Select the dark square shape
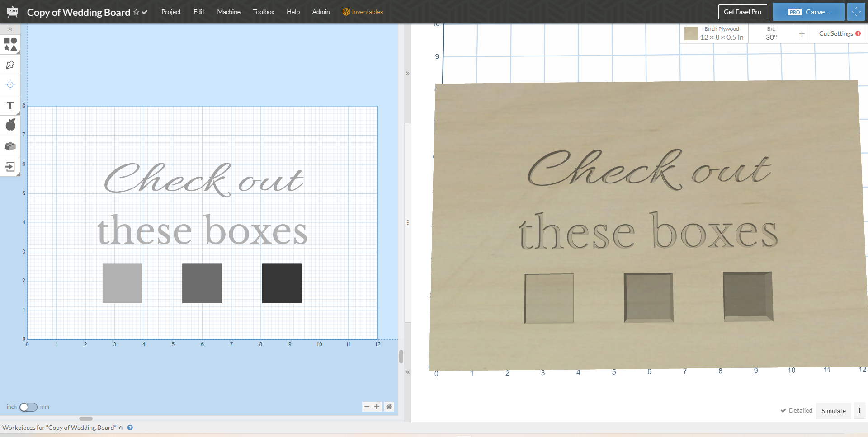This screenshot has width=868, height=437. (282, 283)
